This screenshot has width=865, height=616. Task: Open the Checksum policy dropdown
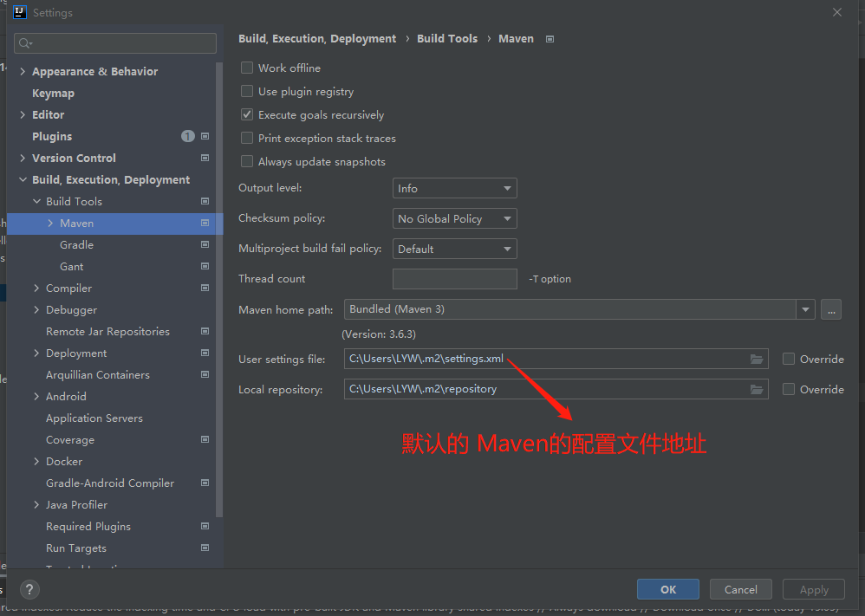(x=454, y=218)
